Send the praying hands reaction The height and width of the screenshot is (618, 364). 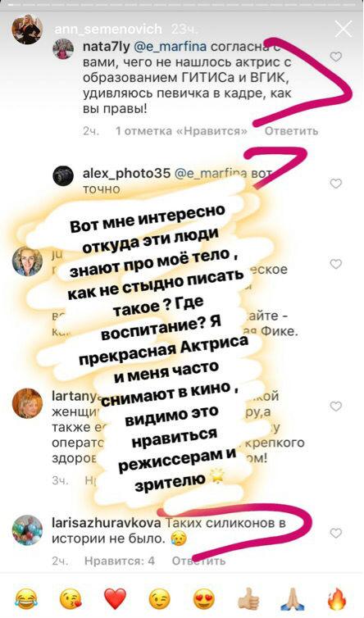(293, 598)
